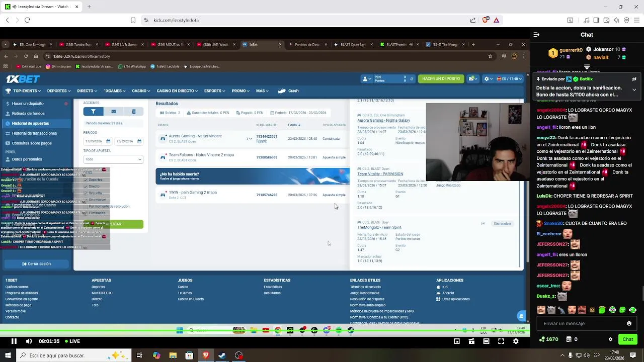Open the settings gear dropdown in header

[x=488, y=79]
